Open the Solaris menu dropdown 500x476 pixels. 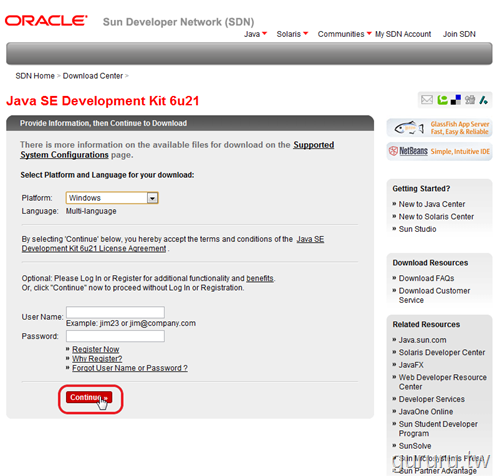[292, 34]
